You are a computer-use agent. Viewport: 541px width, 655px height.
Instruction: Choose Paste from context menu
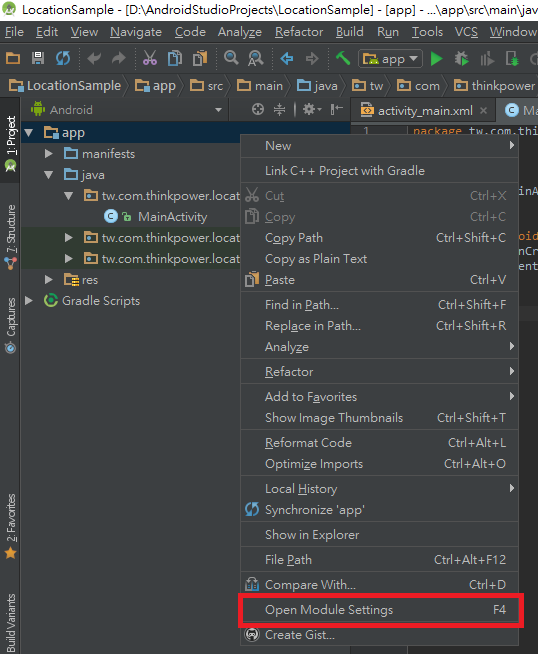(x=379, y=279)
